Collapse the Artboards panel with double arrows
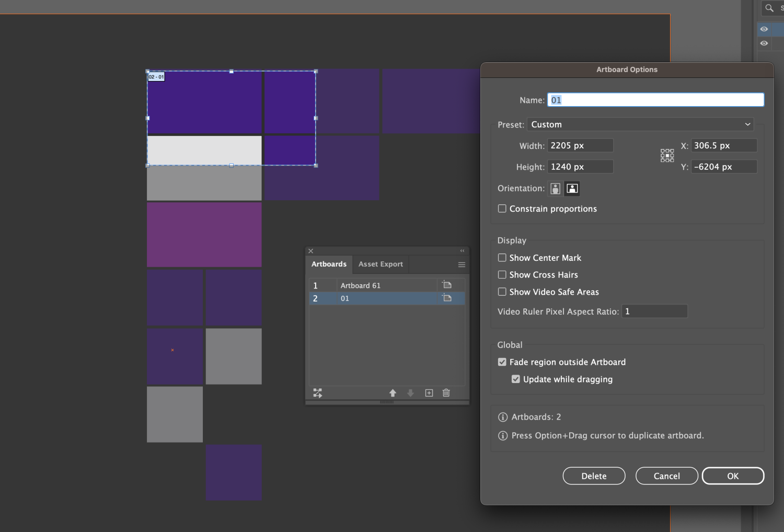This screenshot has height=532, width=784. [x=462, y=251]
